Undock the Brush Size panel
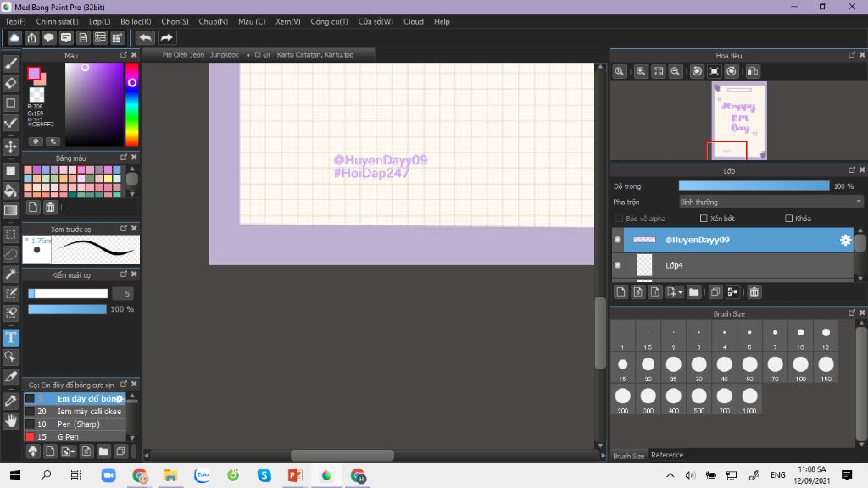868x488 pixels. 851,313
